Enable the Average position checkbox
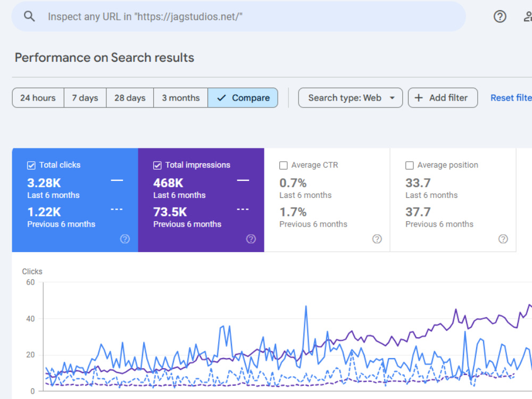This screenshot has width=532, height=399. pyautogui.click(x=410, y=165)
